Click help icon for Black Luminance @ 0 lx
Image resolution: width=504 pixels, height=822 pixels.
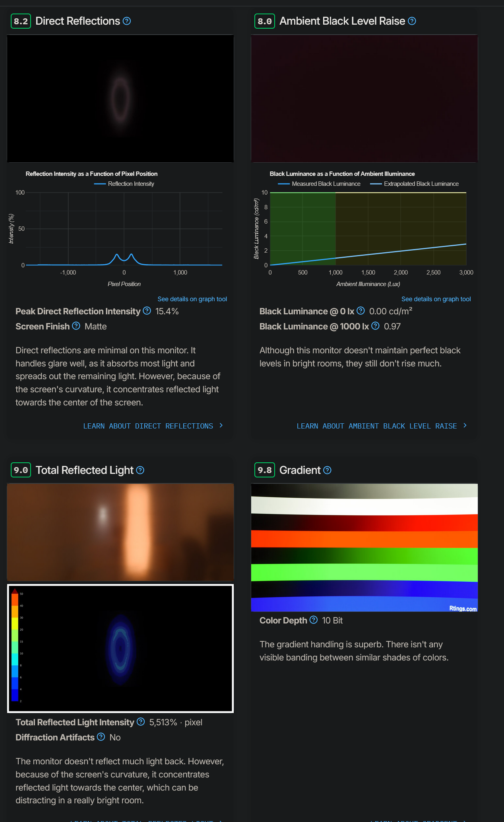[361, 311]
